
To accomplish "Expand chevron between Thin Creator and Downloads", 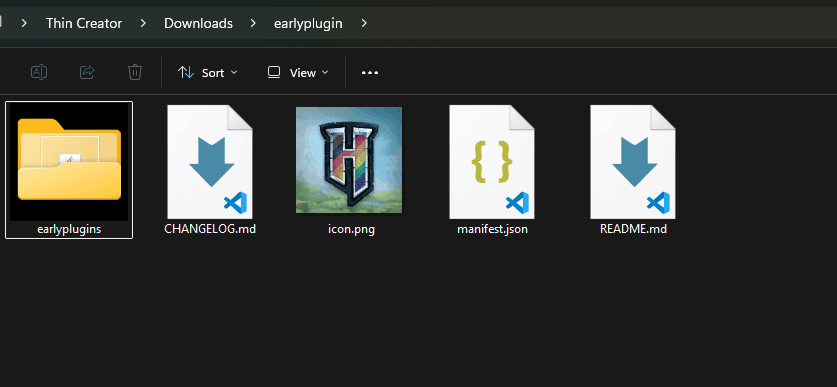I will click(143, 23).
